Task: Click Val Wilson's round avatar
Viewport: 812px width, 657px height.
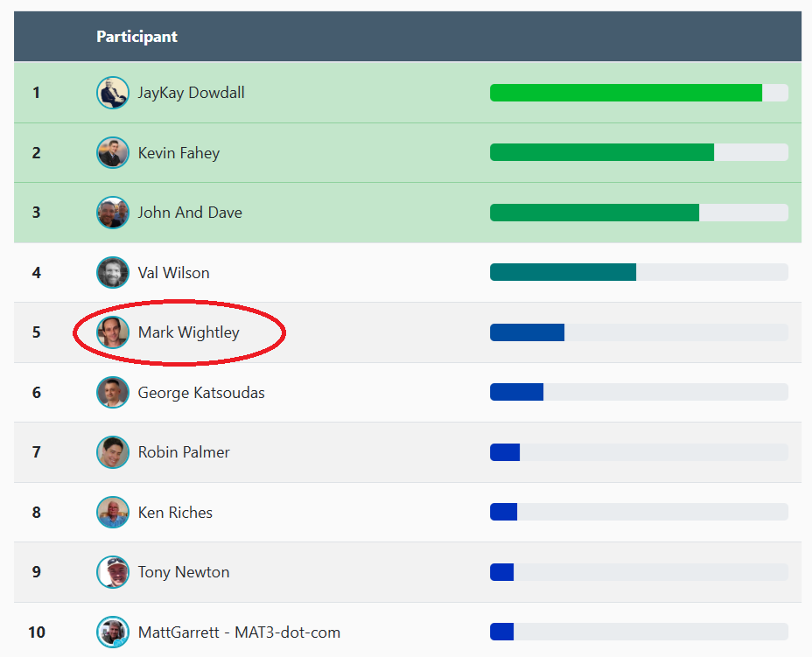Action: point(113,273)
